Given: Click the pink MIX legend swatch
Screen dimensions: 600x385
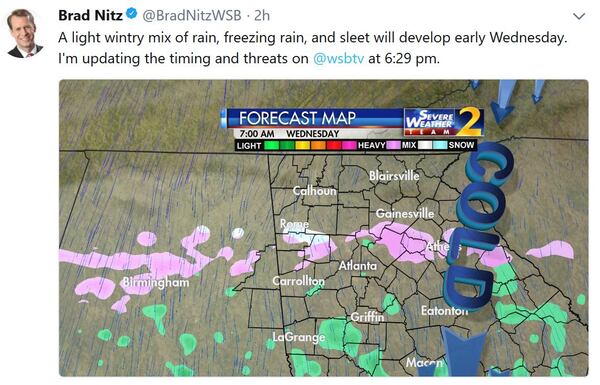Looking at the screenshot, I should click(x=393, y=145).
